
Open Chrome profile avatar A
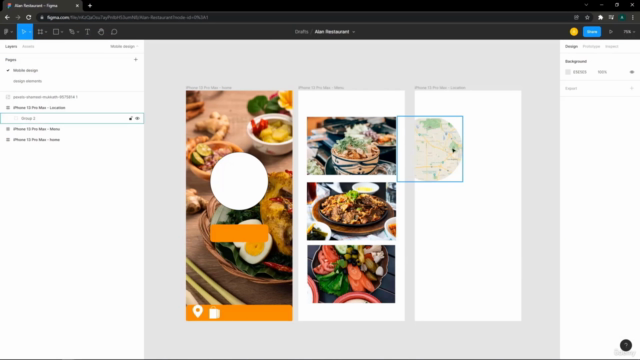click(x=622, y=17)
